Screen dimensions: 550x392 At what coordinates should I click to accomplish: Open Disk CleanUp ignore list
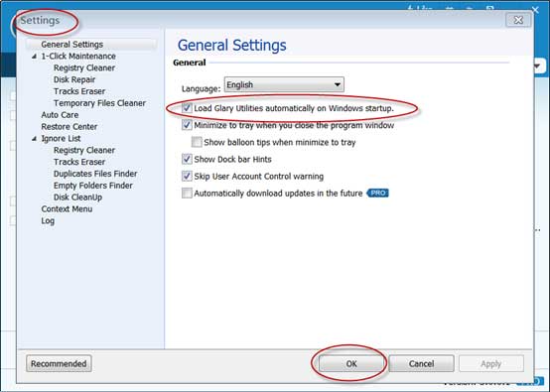click(77, 197)
